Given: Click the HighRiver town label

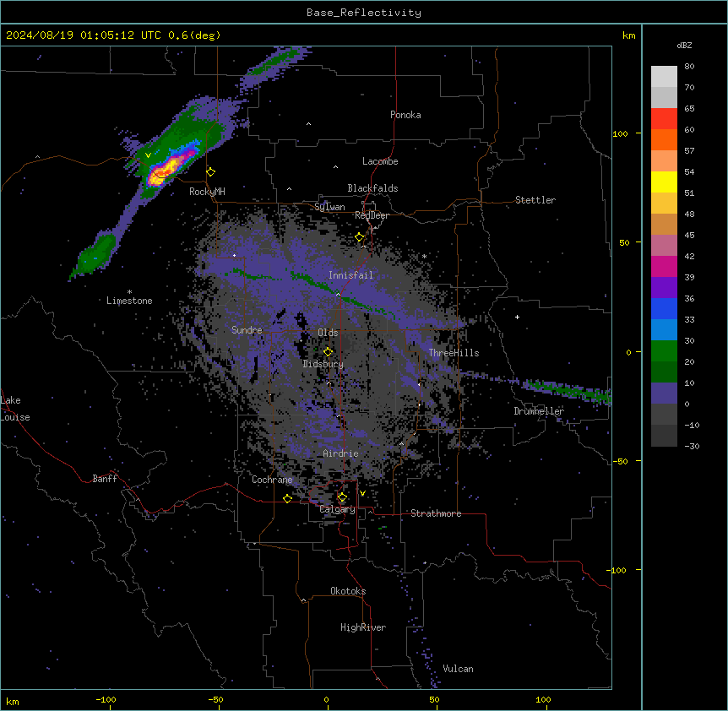Looking at the screenshot, I should click(x=363, y=627).
